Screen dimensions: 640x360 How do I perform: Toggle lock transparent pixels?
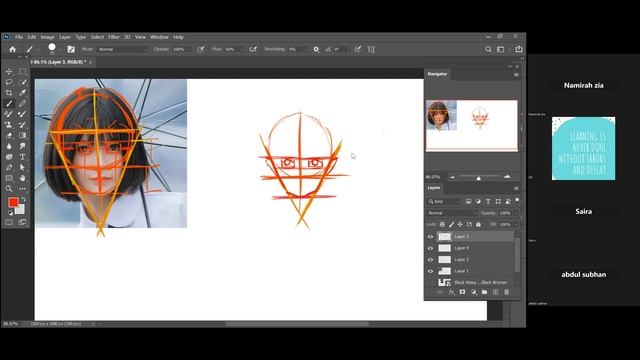(x=442, y=224)
